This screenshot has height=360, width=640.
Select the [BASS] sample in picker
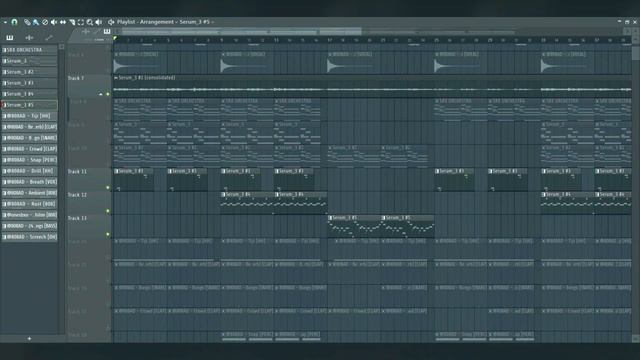tap(29, 226)
